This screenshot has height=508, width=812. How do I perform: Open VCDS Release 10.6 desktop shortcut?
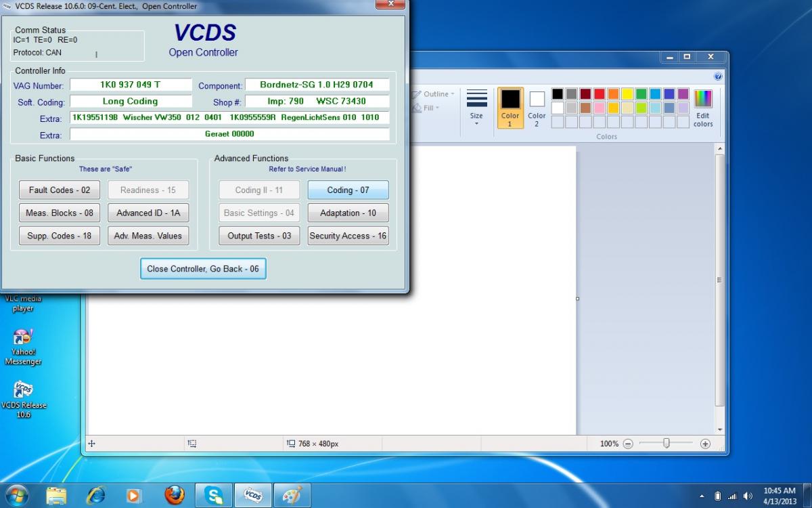pos(24,400)
